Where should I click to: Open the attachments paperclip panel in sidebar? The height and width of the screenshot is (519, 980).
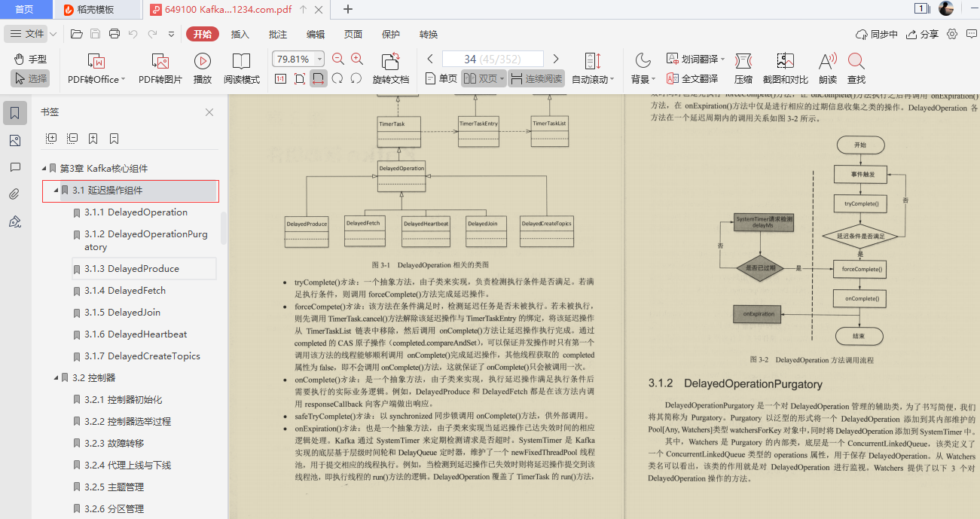pyautogui.click(x=14, y=194)
